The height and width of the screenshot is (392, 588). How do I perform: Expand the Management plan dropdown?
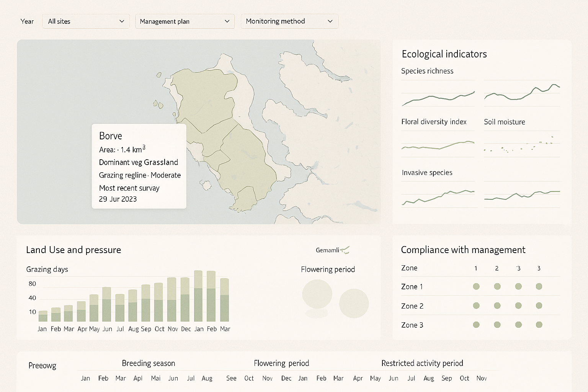click(185, 21)
